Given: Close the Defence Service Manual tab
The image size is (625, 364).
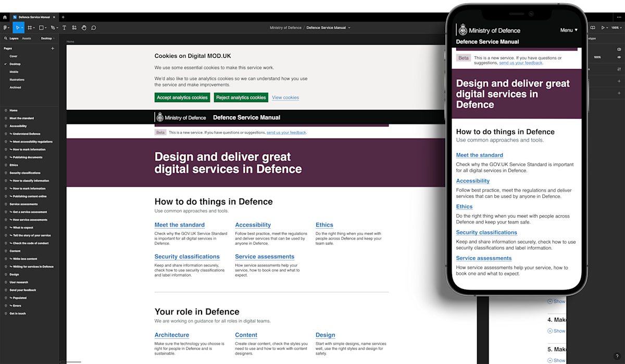Looking at the screenshot, I should [54, 17].
